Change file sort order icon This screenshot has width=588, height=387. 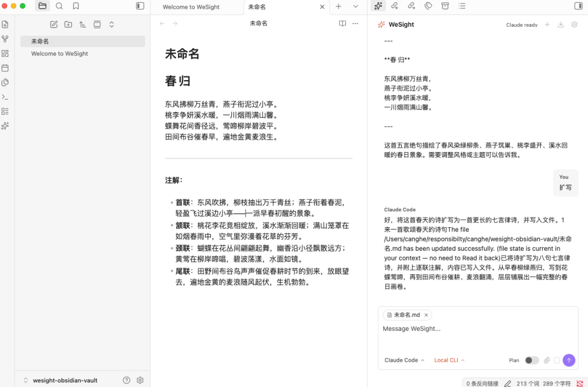pos(83,25)
